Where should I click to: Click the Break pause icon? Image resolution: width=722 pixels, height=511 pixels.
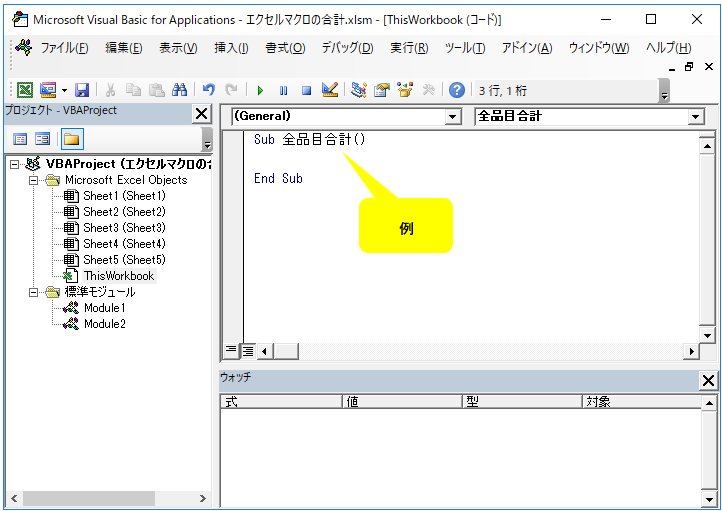[x=283, y=90]
